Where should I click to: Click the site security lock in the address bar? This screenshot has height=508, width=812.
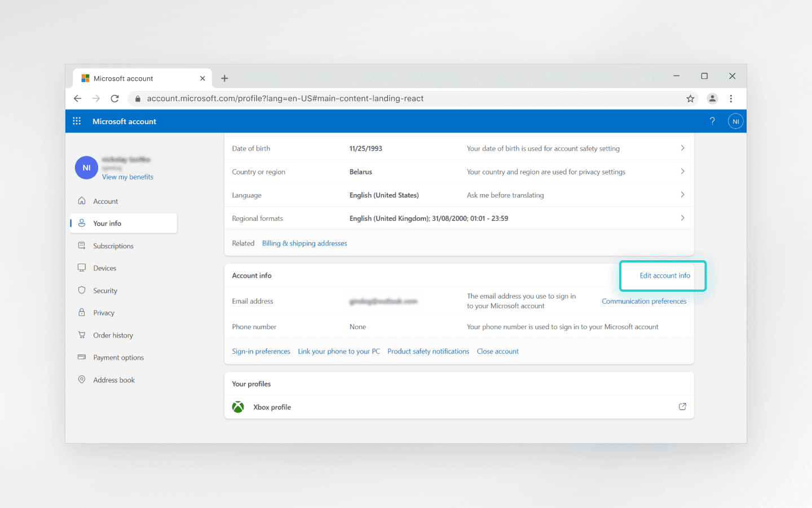tap(137, 98)
